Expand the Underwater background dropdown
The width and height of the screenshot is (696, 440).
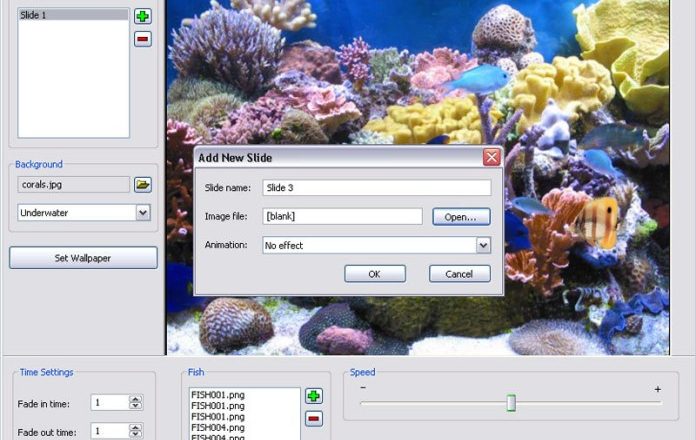click(x=142, y=212)
